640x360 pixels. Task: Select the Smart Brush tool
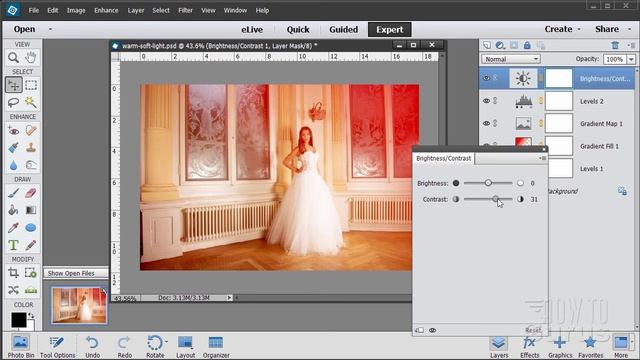13,148
